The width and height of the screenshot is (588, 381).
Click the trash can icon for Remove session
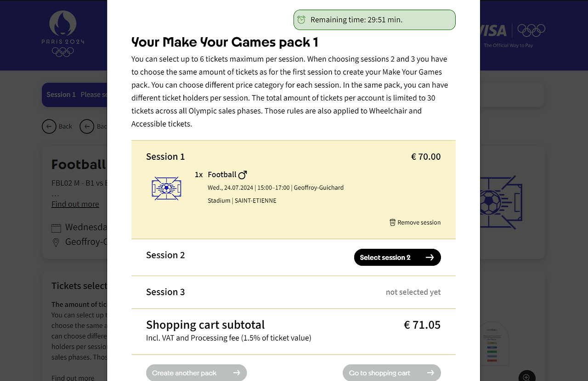pyautogui.click(x=392, y=223)
